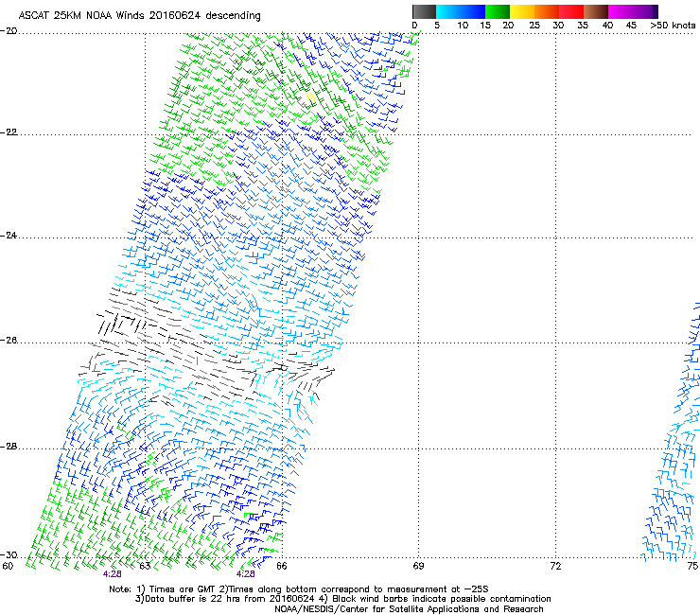Click the longitude label '63'
Image resolution: width=700 pixels, height=615 pixels.
[x=145, y=567]
